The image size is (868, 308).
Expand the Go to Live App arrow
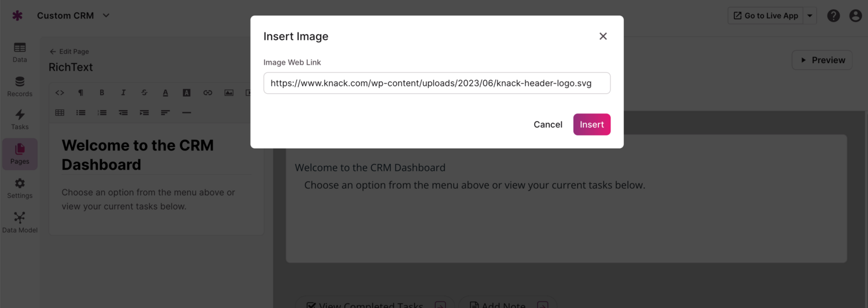pos(810,16)
